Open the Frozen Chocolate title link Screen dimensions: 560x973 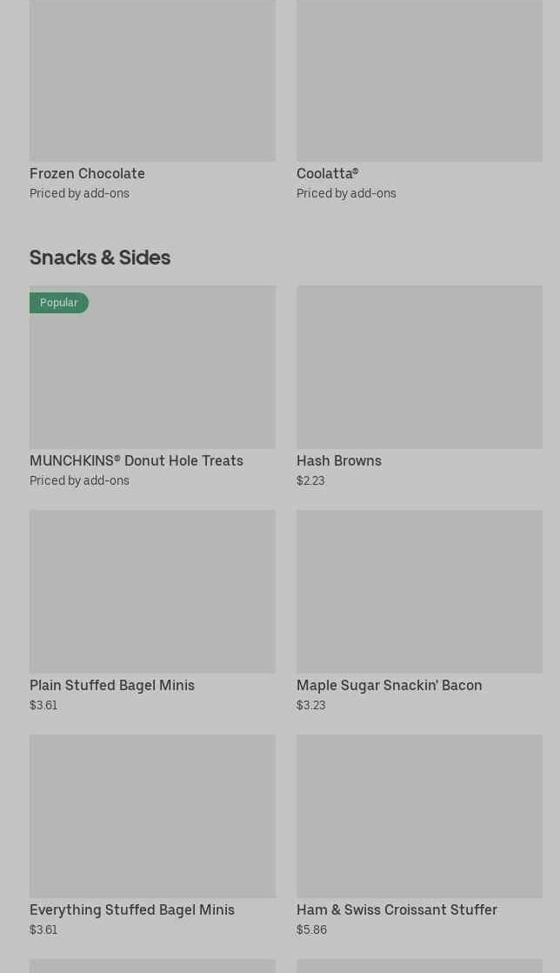click(x=87, y=173)
